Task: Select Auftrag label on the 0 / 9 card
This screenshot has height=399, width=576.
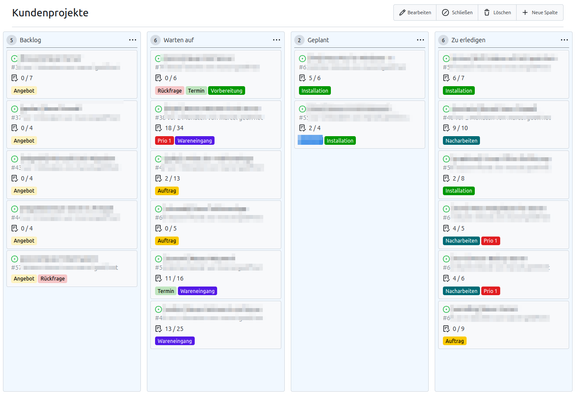Action: coord(455,341)
